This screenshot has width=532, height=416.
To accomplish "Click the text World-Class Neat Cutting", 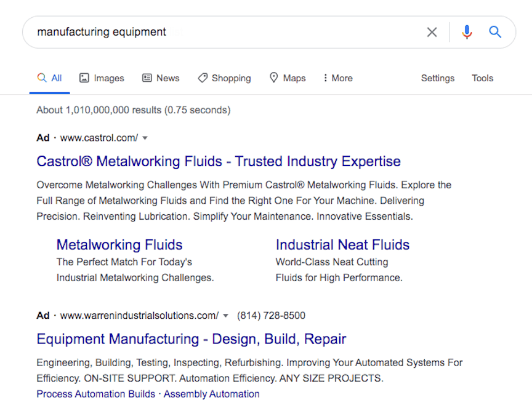I will (332, 262).
